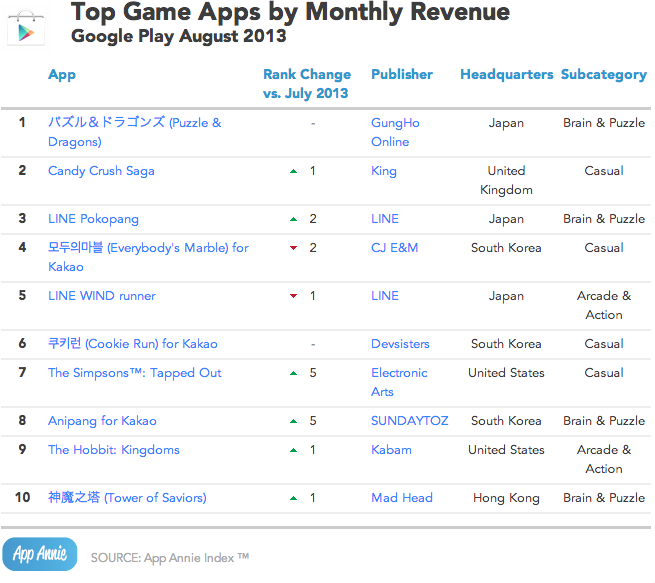Click Brain & Puzzle in Puzzle & Dragons row
Screen dimensions: 655x583
[x=604, y=123]
